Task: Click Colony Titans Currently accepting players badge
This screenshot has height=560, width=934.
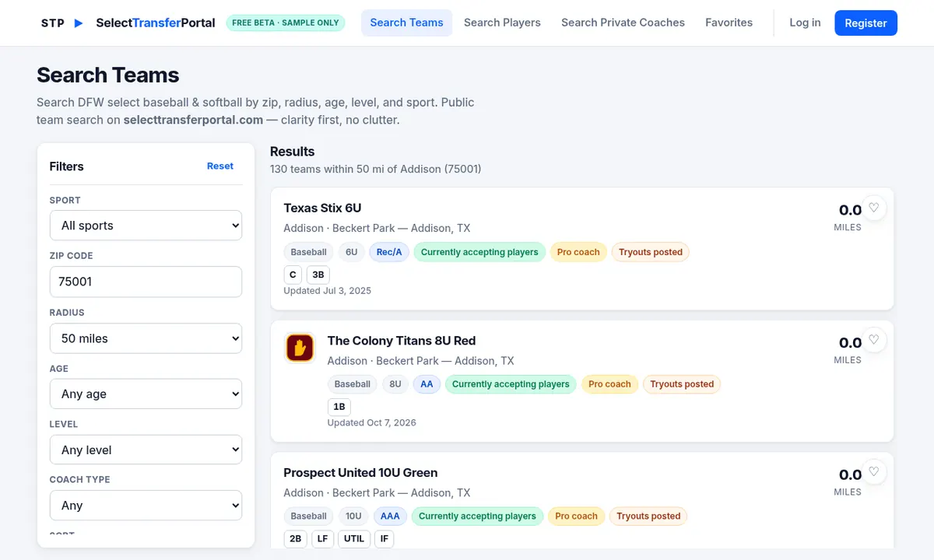Action: pos(511,384)
